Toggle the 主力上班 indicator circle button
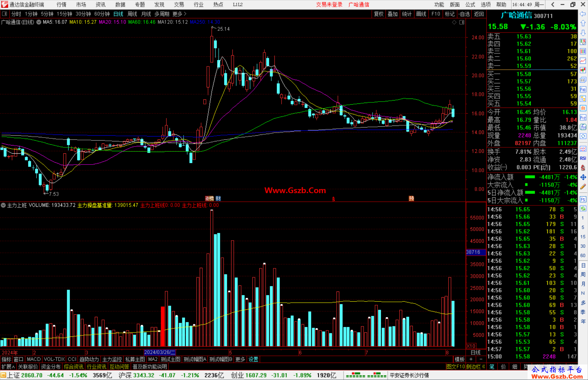This screenshot has width=588, height=380. tap(3, 205)
